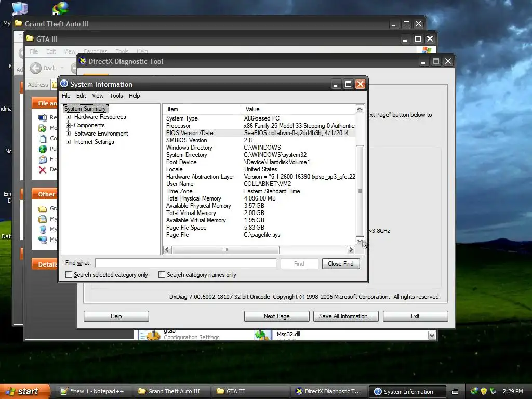Screen dimensions: 532x399
Task: Expand the Hardware Resources node
Action: [x=68, y=117]
